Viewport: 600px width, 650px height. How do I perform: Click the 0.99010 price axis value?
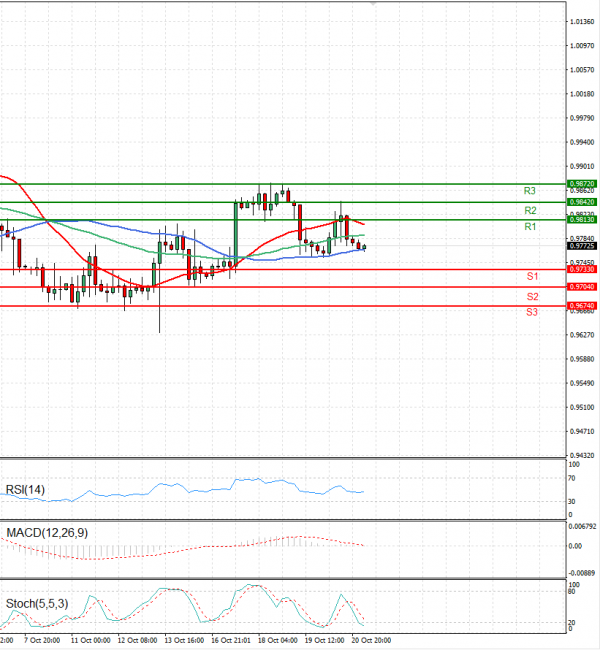click(582, 166)
